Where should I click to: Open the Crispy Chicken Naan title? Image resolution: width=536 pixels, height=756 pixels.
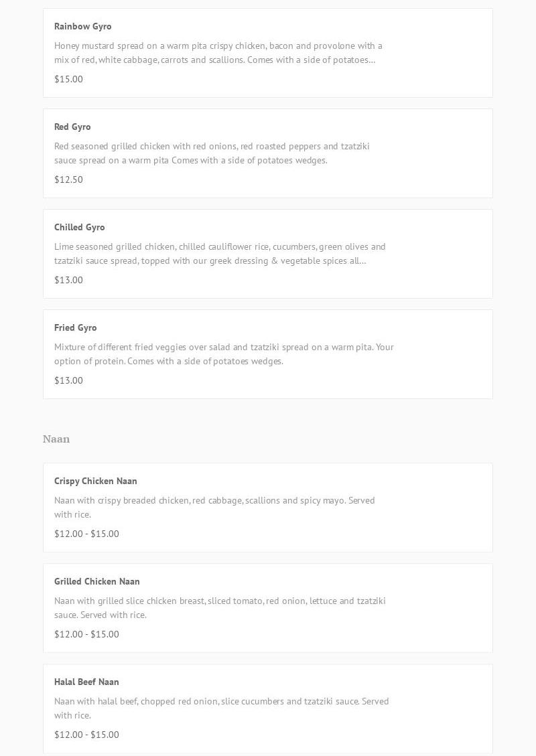[x=96, y=481]
